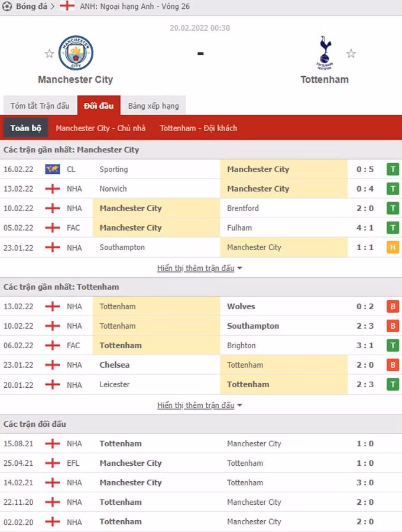The height and width of the screenshot is (532, 402).
Task: Select the Đối đầu tab
Action: (x=99, y=106)
